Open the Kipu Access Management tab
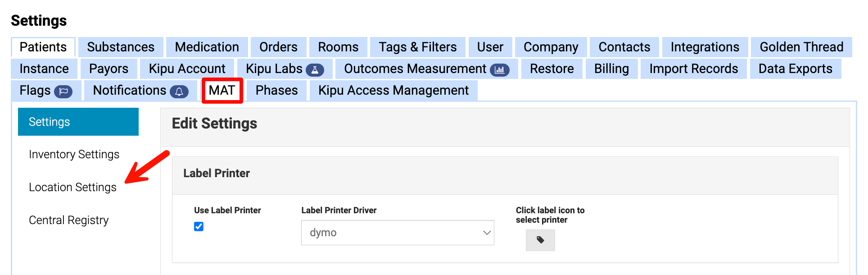 click(393, 91)
